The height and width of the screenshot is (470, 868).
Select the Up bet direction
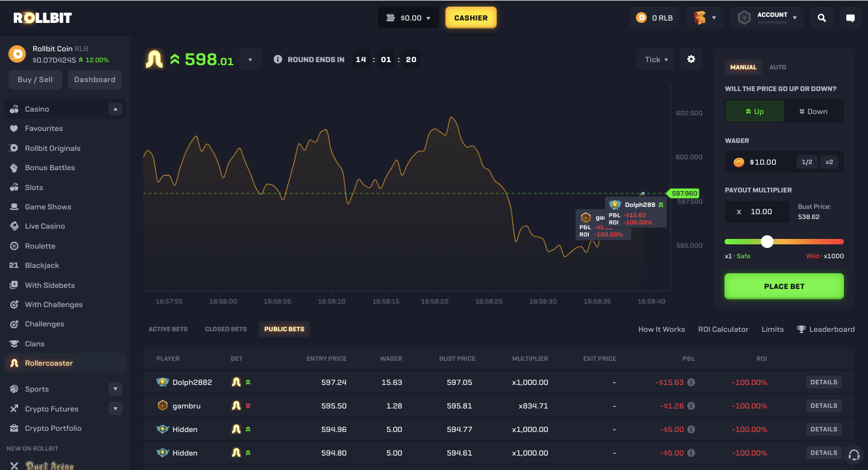coord(755,111)
